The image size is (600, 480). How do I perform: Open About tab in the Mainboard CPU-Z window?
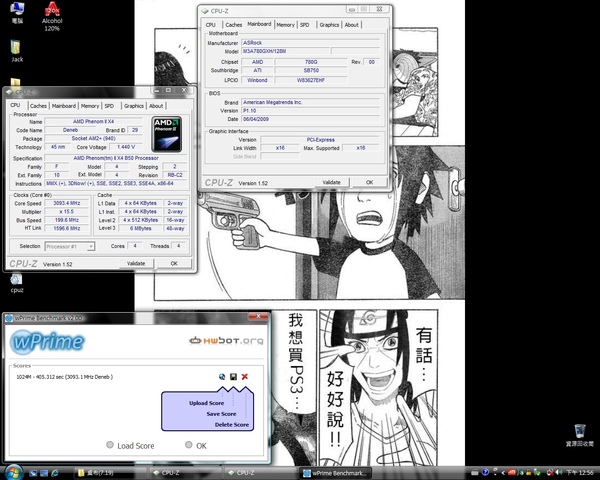(351, 25)
